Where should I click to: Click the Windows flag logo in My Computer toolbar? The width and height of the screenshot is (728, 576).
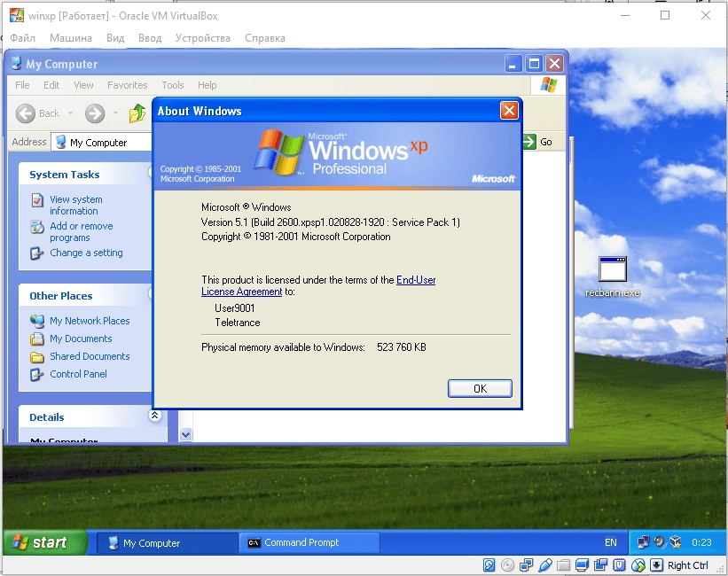549,85
